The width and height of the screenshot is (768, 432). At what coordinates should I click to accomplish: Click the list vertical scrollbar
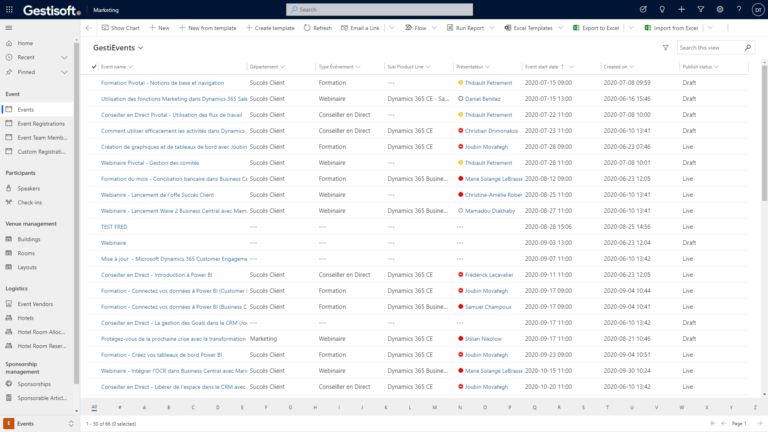click(764, 132)
